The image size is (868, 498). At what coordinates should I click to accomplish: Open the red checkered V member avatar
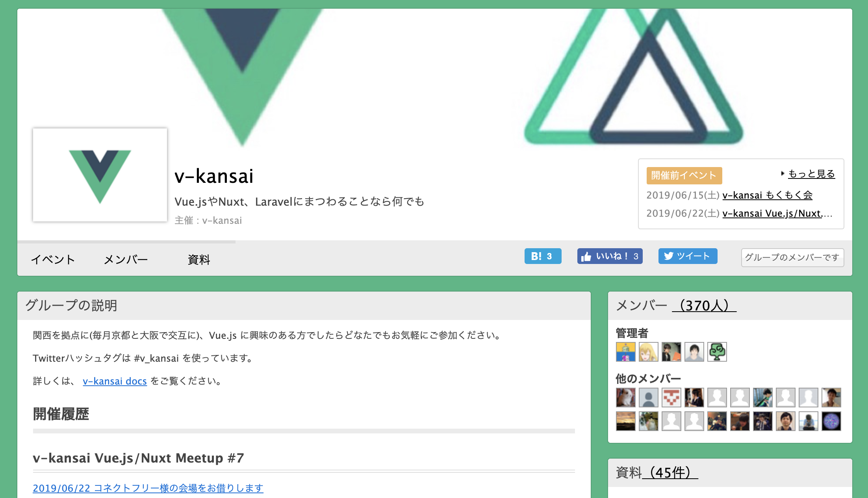click(x=671, y=398)
